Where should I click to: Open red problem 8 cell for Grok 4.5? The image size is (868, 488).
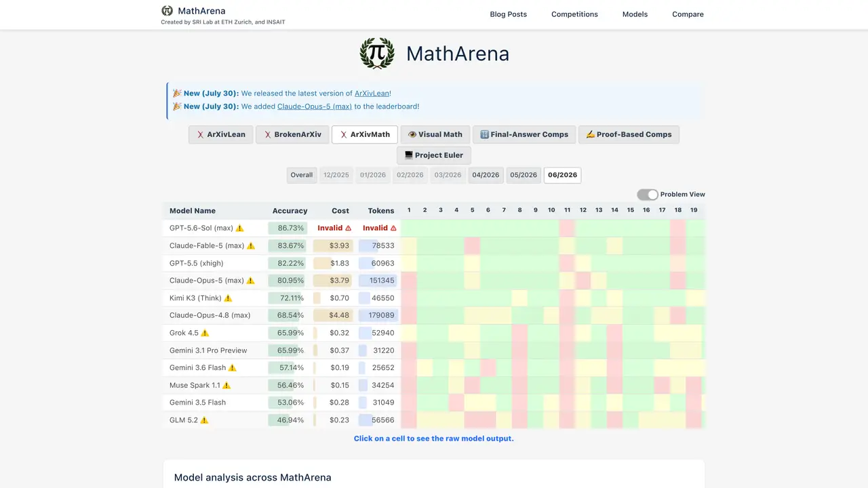519,333
